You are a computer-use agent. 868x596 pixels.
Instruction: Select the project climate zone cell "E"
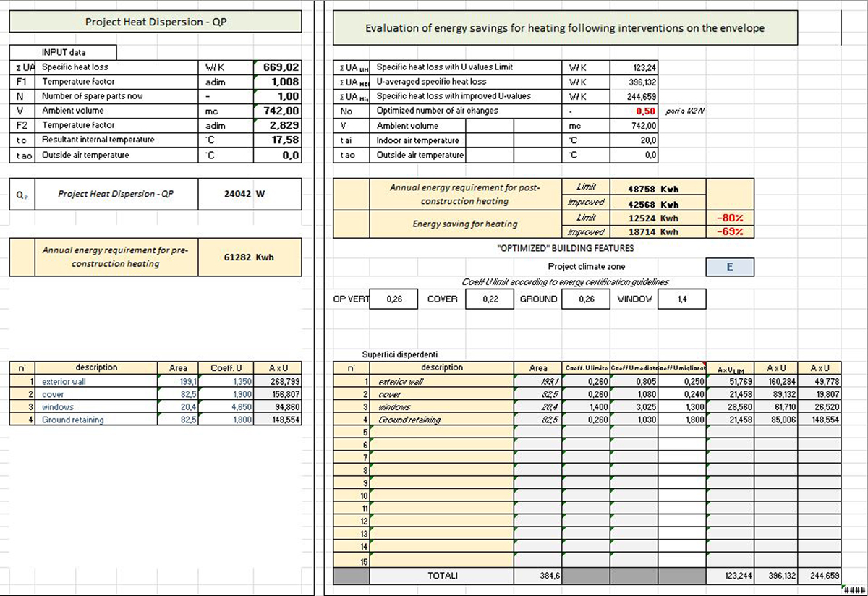click(730, 267)
